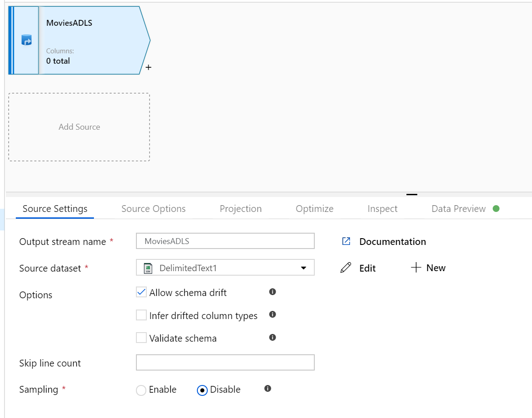Click the New button to create a dataset
Screen dimensions: 532x418
tap(428, 268)
